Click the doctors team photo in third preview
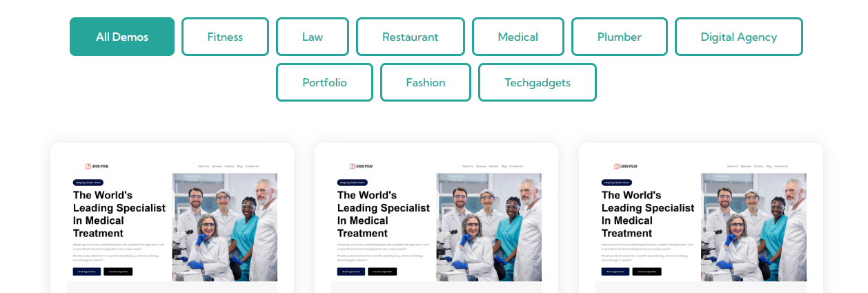The width and height of the screenshot is (868, 293). tap(753, 227)
